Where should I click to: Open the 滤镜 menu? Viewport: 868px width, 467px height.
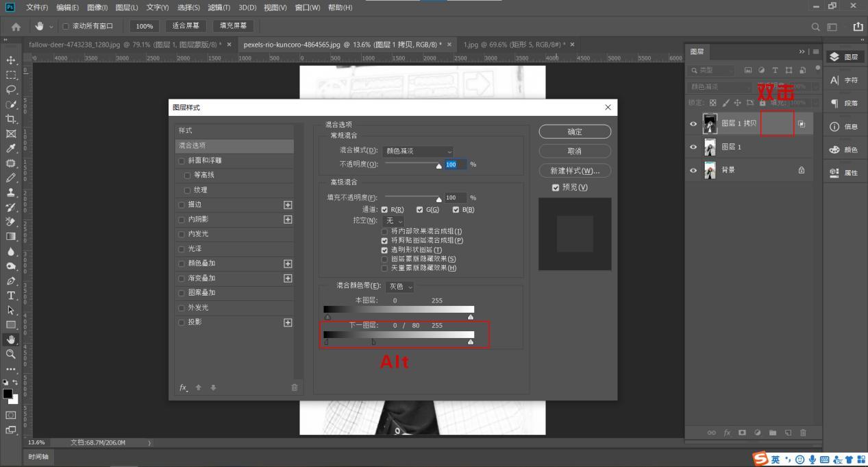click(x=219, y=8)
